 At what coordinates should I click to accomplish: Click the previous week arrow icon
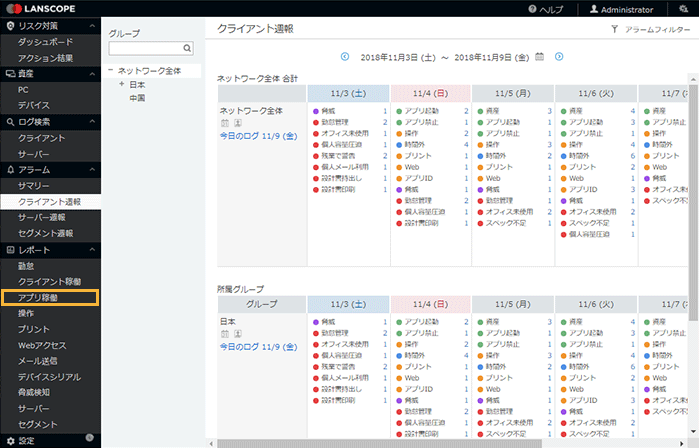click(345, 57)
